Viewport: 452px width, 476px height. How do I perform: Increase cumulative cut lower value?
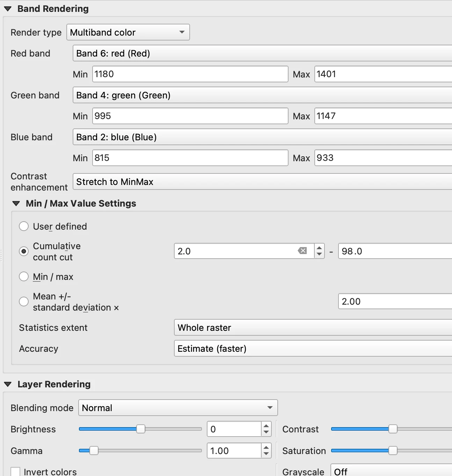pyautogui.click(x=319, y=248)
